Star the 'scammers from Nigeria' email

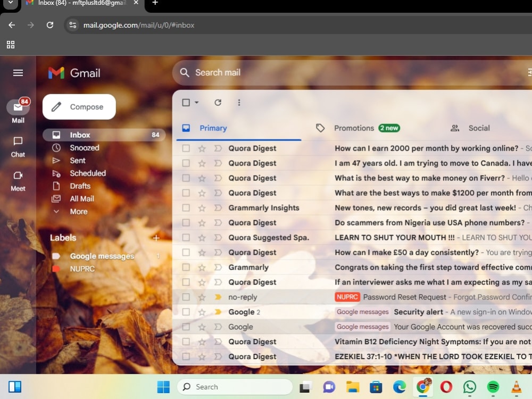click(x=202, y=223)
